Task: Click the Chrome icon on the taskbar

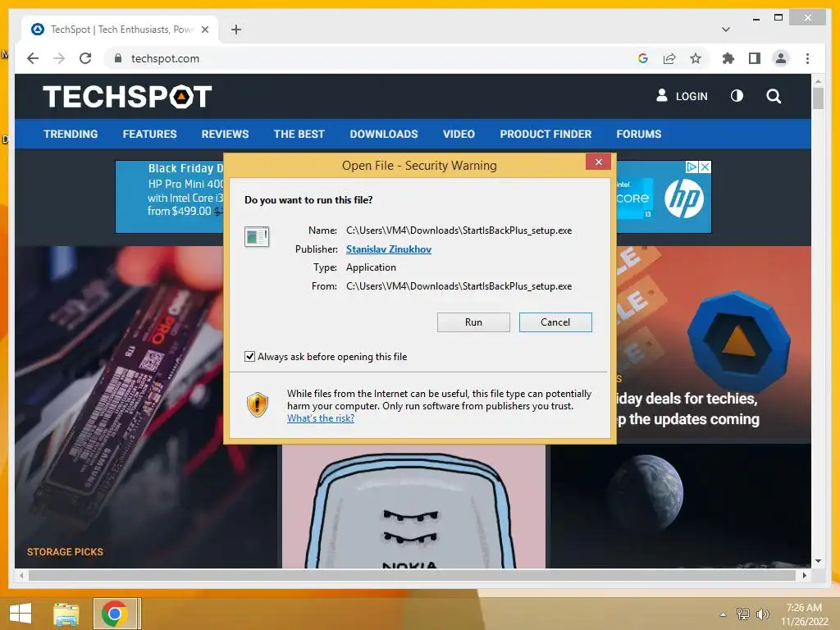Action: (113, 614)
